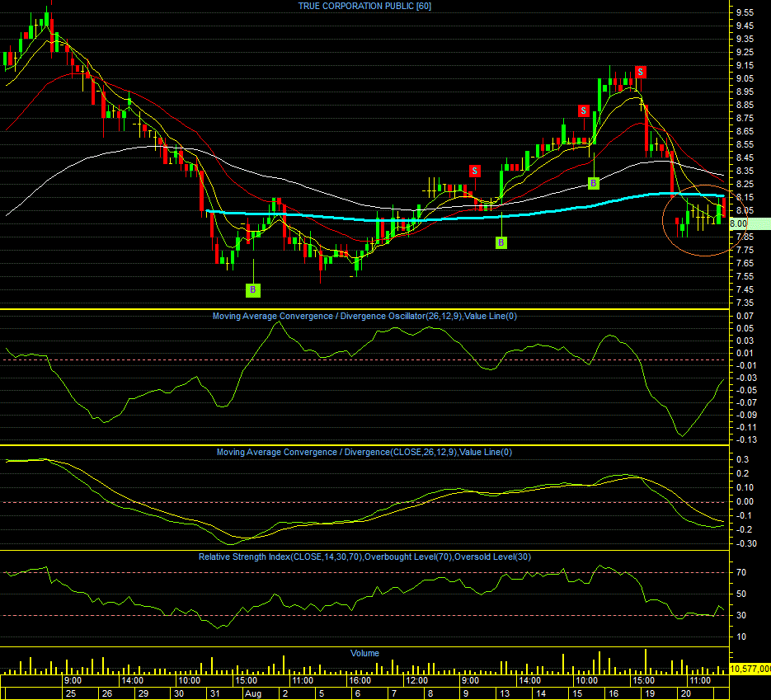Screen dimensions: 771x700
Task: Open the Relative Strength Index(CLOSE,14,30,70) indicator title
Action: pos(364,557)
